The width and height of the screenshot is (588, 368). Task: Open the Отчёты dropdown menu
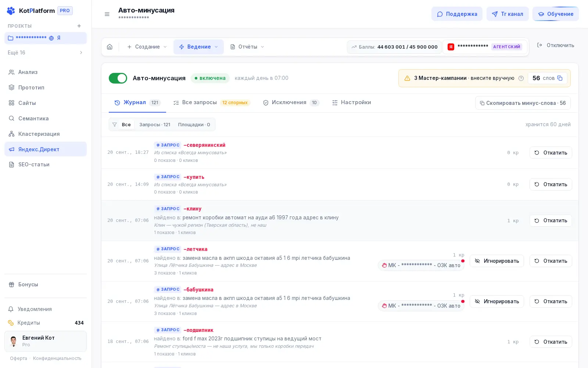click(x=247, y=47)
